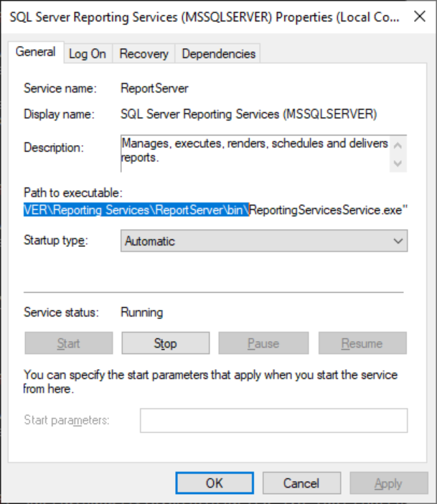Click the ReportingServicesService.exe path text
Screen dimensions: 437x504
[329, 210]
